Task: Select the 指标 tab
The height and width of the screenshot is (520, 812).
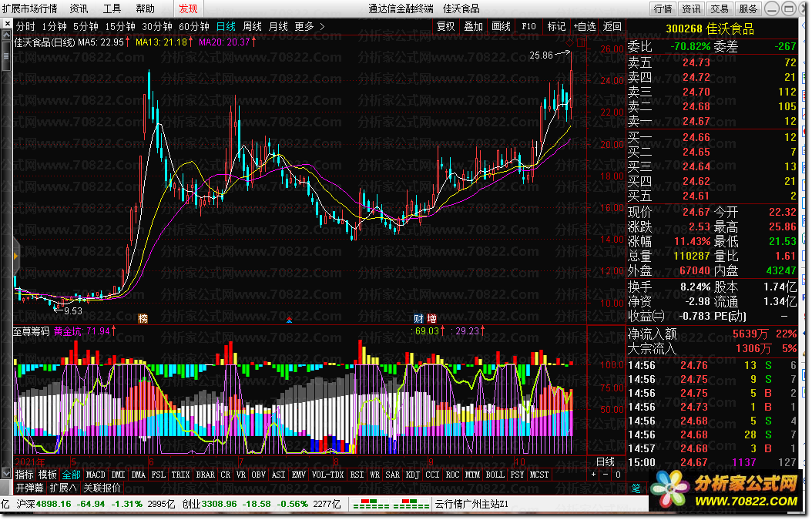Action: [25, 475]
